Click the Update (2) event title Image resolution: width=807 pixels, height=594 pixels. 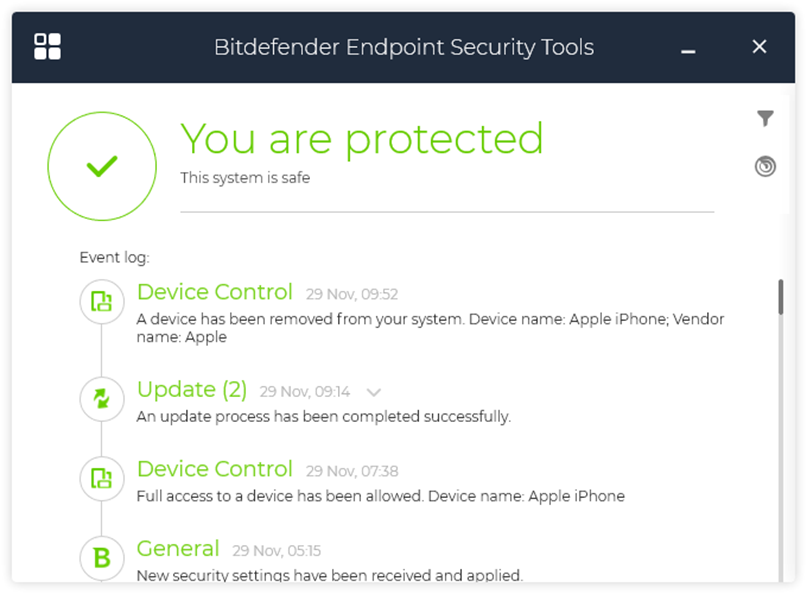point(191,389)
